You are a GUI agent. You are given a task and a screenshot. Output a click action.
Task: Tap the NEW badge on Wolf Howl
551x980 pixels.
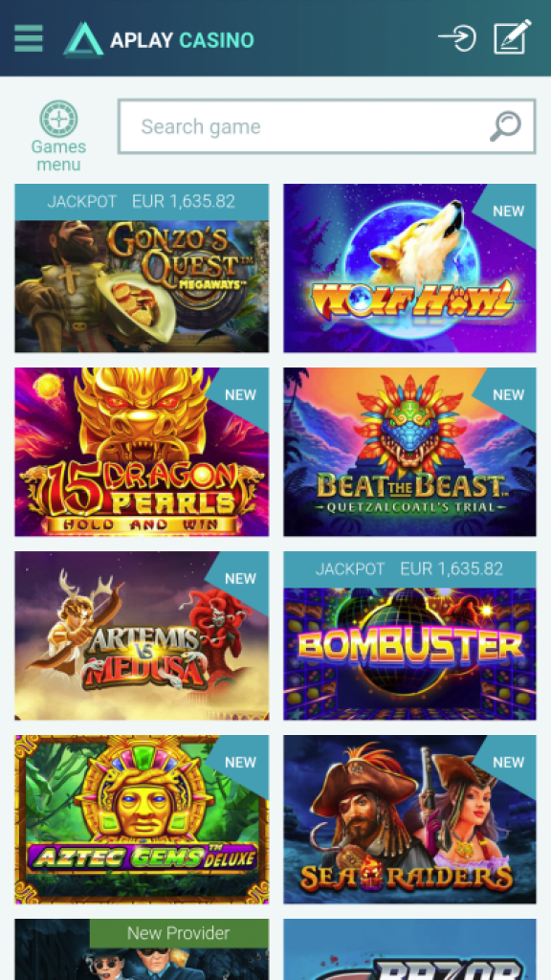508,212
